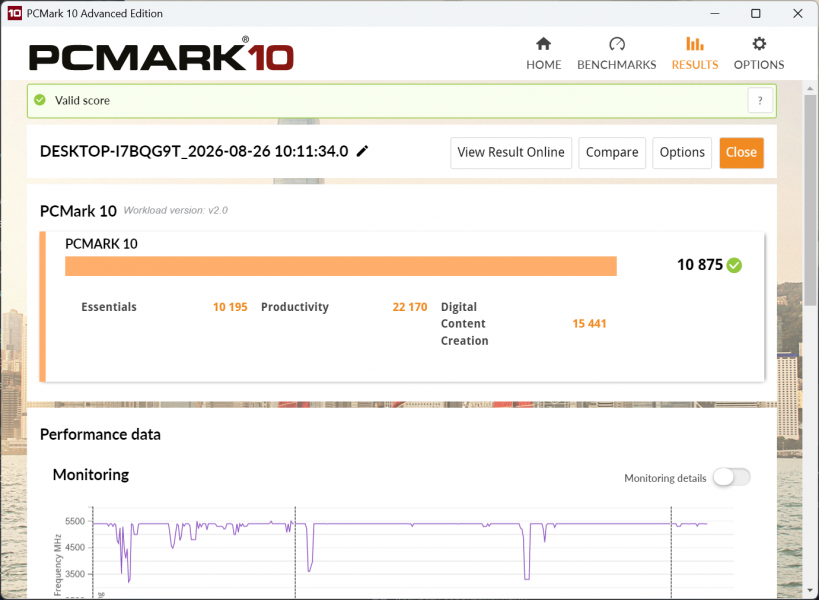Screen dimensions: 819x600
Task: Click the BENCHMARKS menu label
Action: [617, 65]
